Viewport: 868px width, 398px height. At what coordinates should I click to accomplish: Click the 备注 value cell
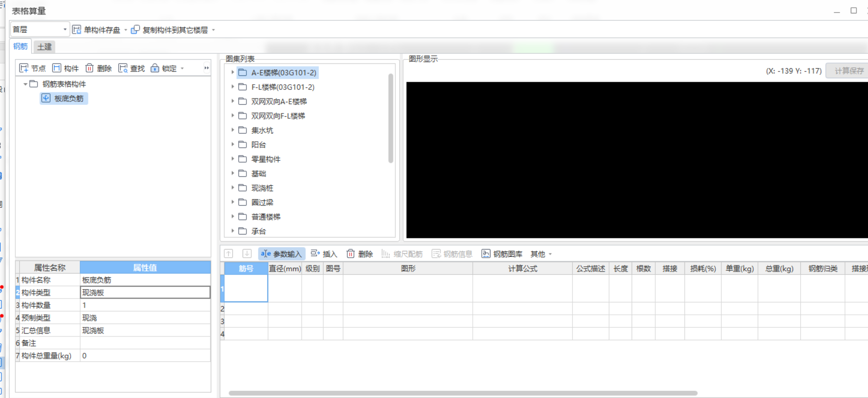pos(145,343)
